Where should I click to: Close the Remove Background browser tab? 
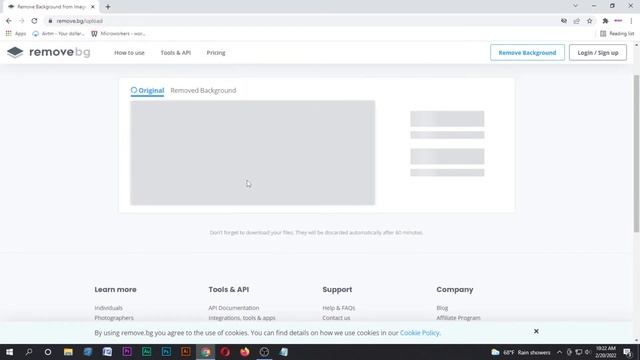coord(93,7)
